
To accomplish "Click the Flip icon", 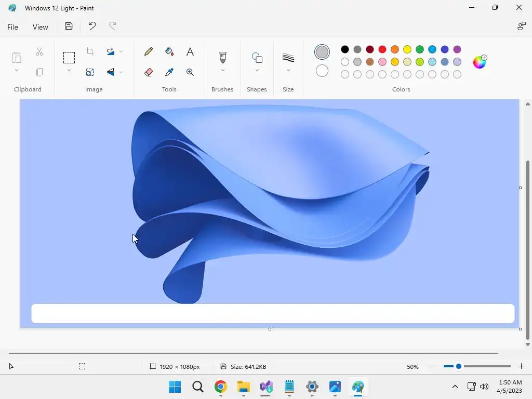I will pos(110,72).
